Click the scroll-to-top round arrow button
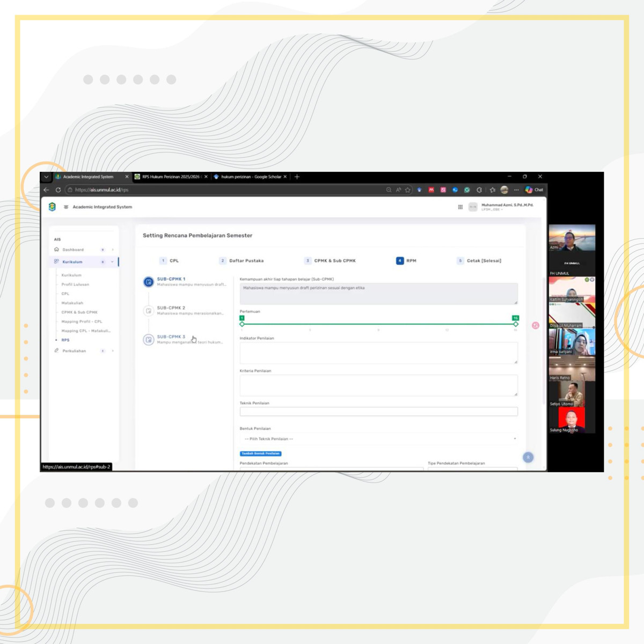644x644 pixels. [528, 457]
